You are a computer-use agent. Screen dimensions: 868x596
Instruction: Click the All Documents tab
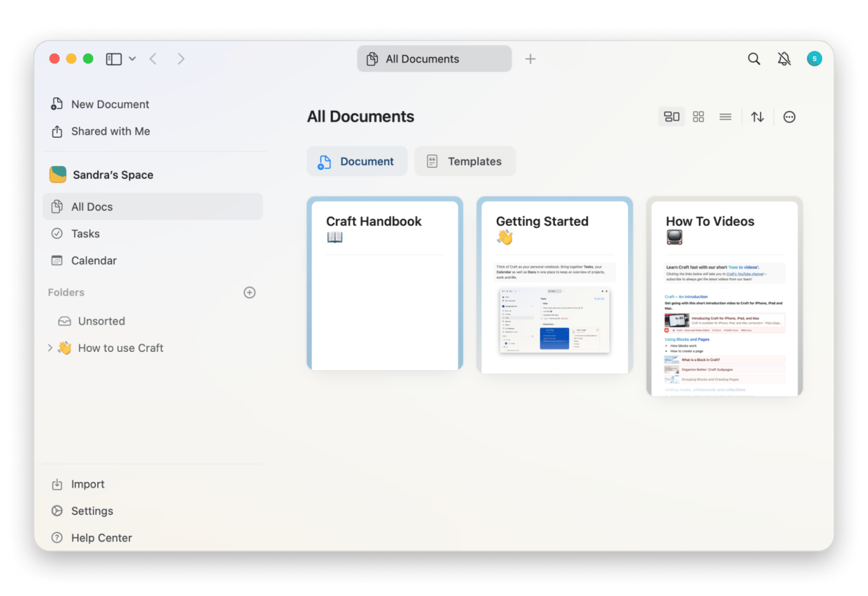coord(434,58)
